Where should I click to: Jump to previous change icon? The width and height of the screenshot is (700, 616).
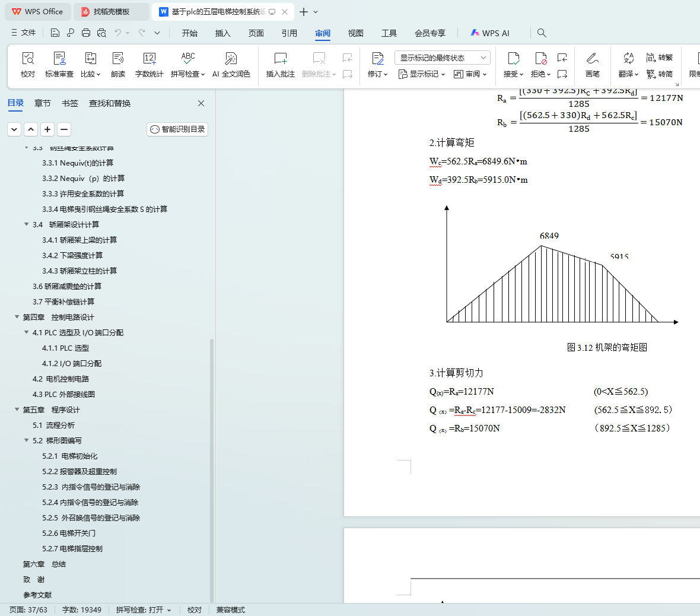tap(562, 58)
